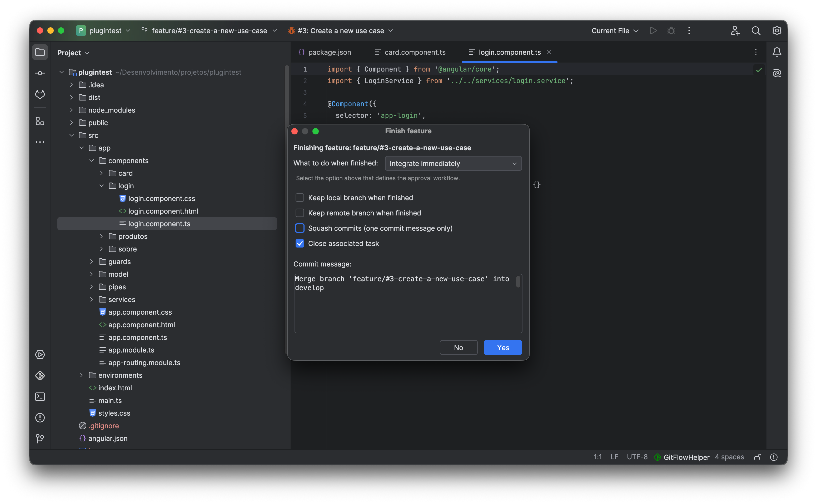Open IDE settings gear icon
Viewport: 817px width, 504px height.
tap(777, 31)
